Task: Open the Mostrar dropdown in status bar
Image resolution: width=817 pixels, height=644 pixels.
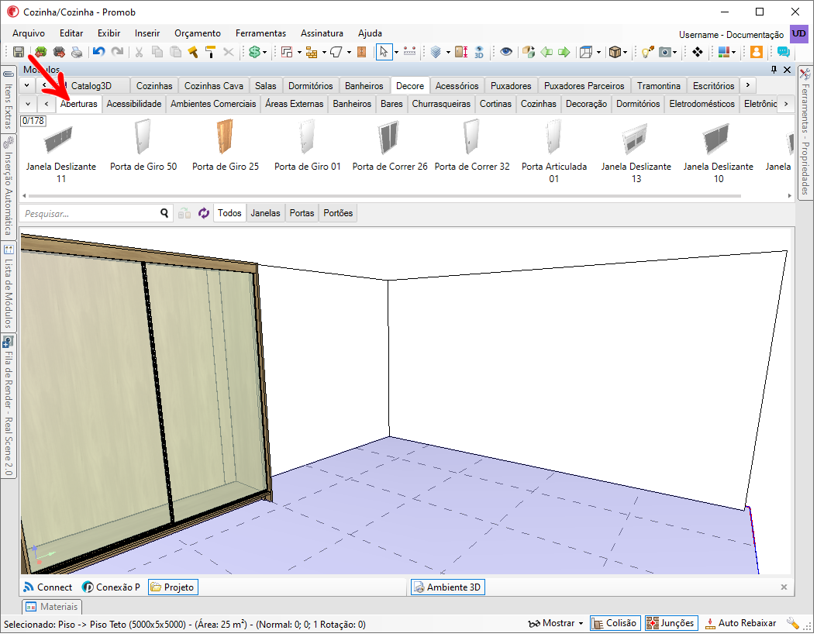Action: point(556,623)
